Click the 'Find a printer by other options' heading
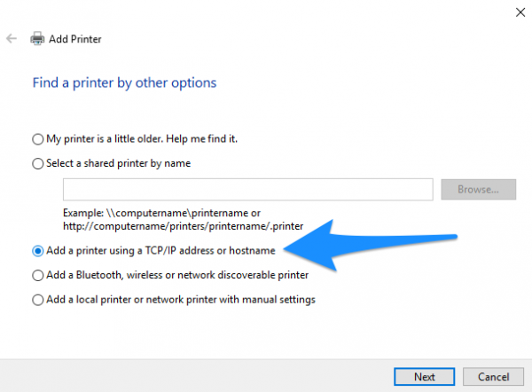 [124, 82]
